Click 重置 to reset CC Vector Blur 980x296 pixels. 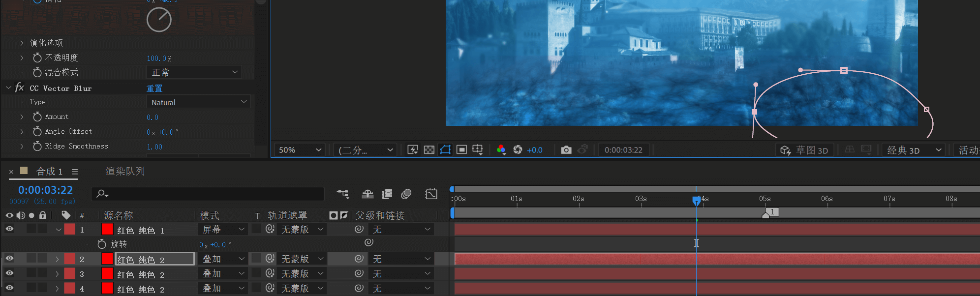[154, 88]
